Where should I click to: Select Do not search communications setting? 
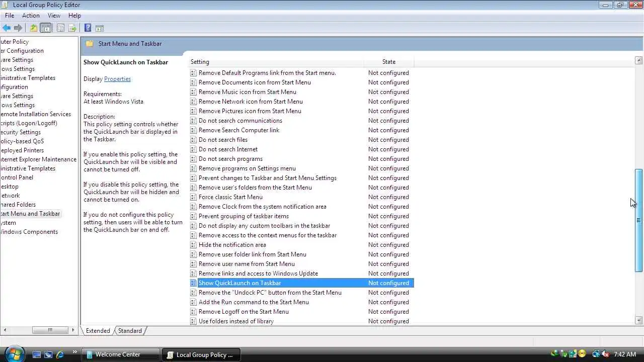(x=240, y=121)
